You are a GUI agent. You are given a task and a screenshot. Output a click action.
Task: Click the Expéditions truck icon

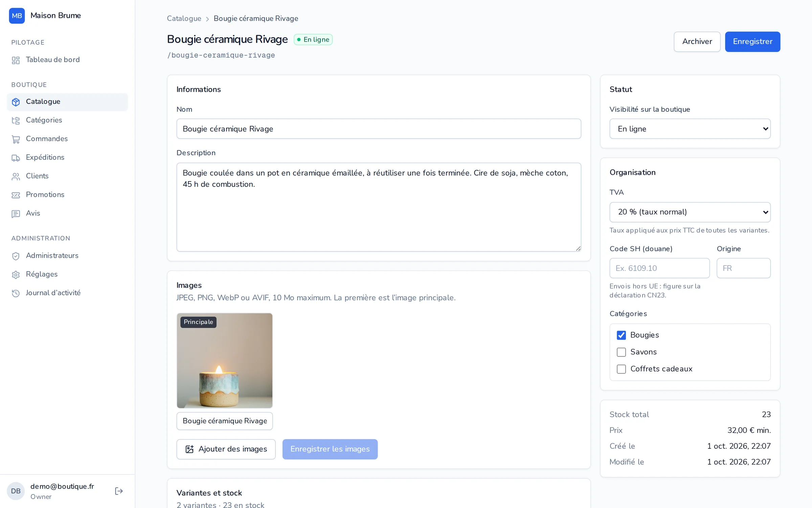click(16, 158)
